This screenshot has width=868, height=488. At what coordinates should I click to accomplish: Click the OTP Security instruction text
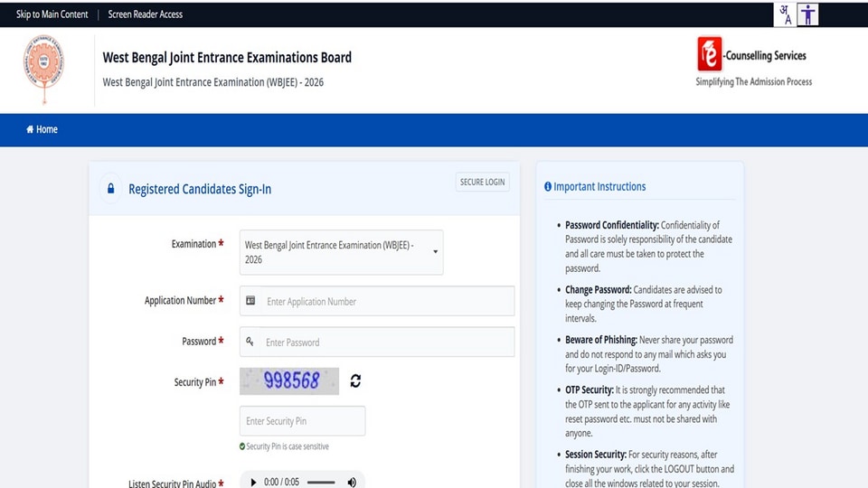tap(647, 412)
